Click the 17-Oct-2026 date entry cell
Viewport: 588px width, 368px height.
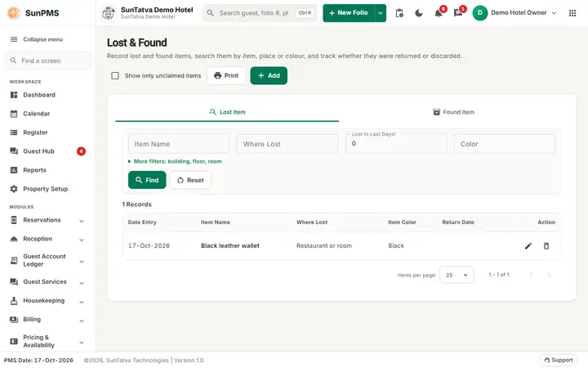(x=149, y=246)
